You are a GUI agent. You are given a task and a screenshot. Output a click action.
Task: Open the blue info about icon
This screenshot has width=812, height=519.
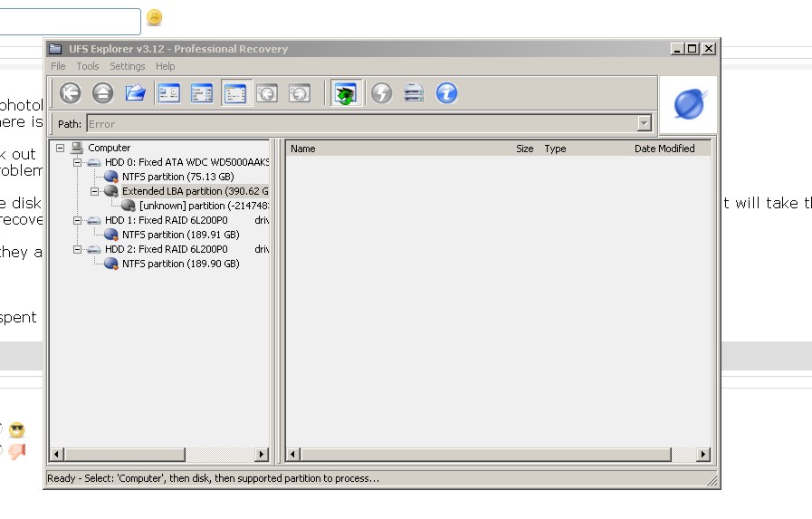[x=446, y=92]
